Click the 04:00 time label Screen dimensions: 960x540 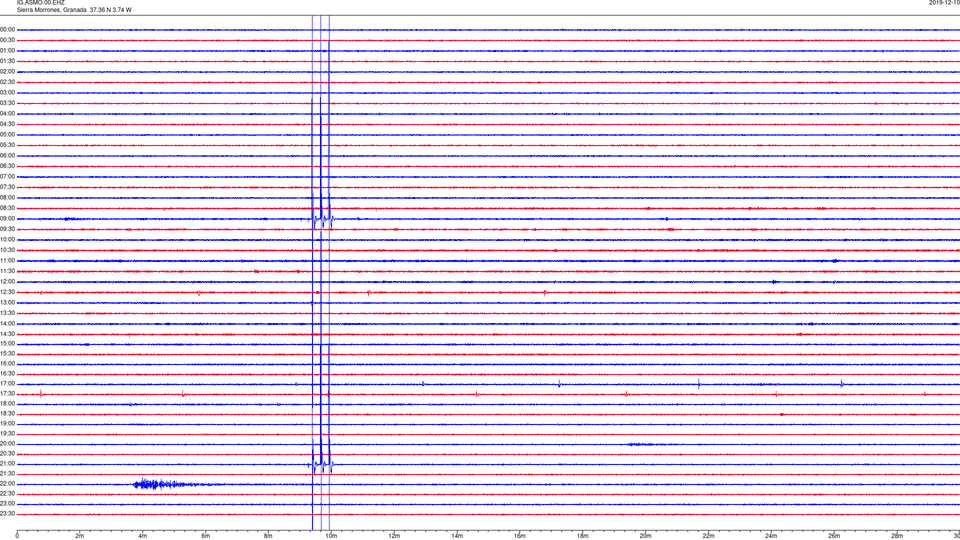7,113
